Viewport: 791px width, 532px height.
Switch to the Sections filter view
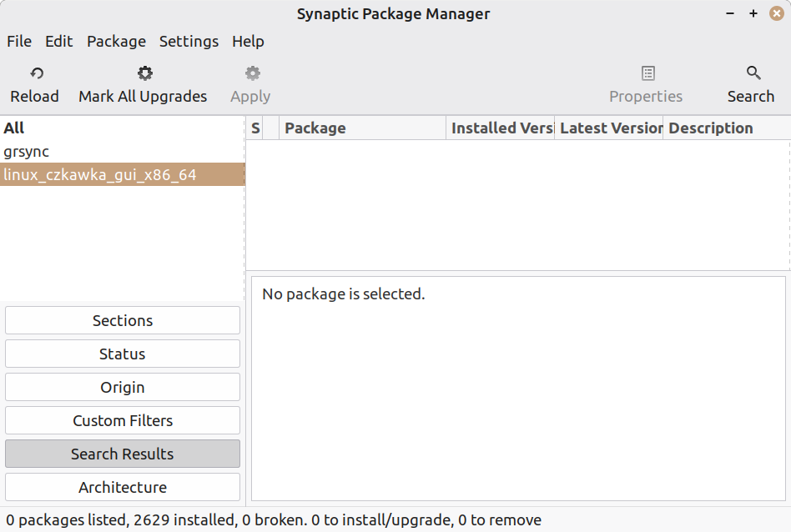(123, 320)
